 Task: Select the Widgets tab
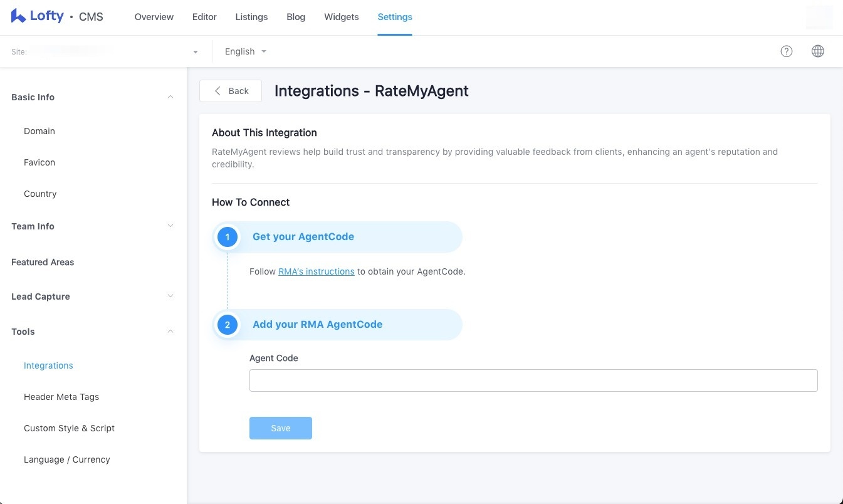pos(342,17)
